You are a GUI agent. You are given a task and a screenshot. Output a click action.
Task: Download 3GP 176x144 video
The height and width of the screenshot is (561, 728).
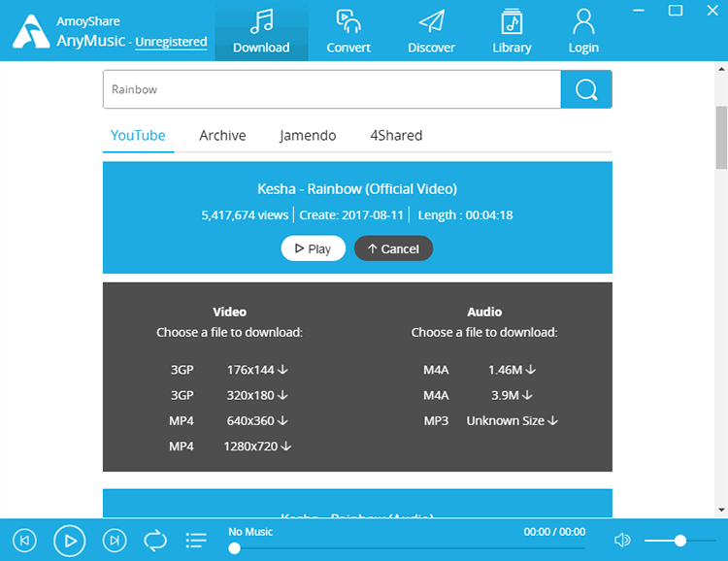click(x=257, y=370)
